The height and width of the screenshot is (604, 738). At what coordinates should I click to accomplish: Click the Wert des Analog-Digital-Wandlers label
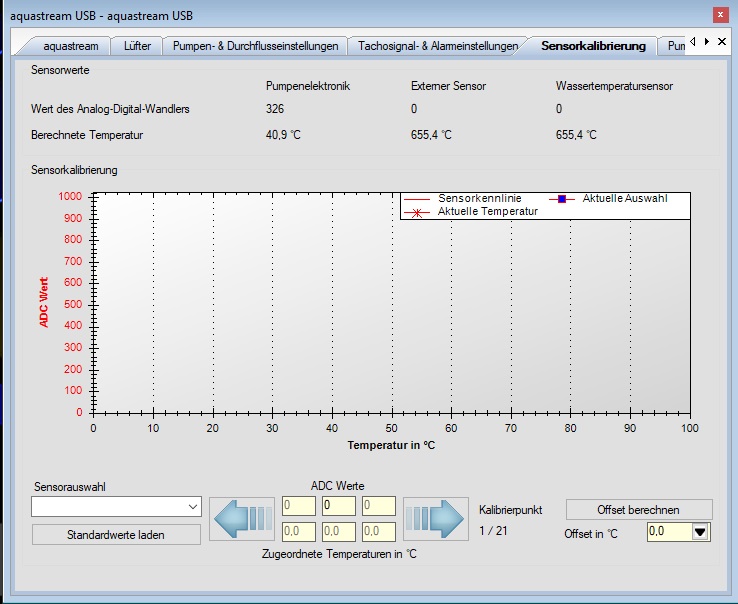click(x=110, y=109)
